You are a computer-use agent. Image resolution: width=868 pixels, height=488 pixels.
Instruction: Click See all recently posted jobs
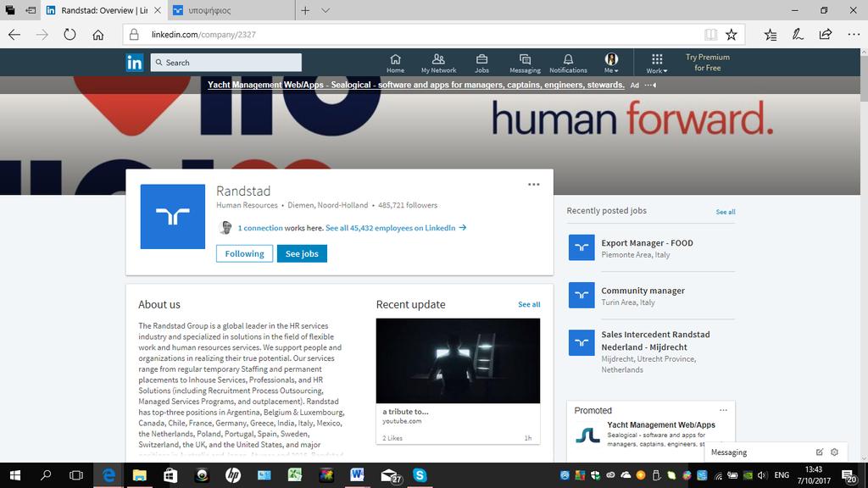(x=726, y=212)
